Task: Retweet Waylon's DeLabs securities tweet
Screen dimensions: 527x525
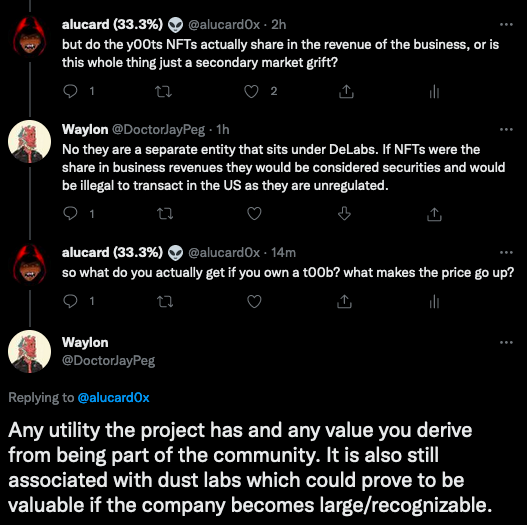Action: [x=165, y=214]
